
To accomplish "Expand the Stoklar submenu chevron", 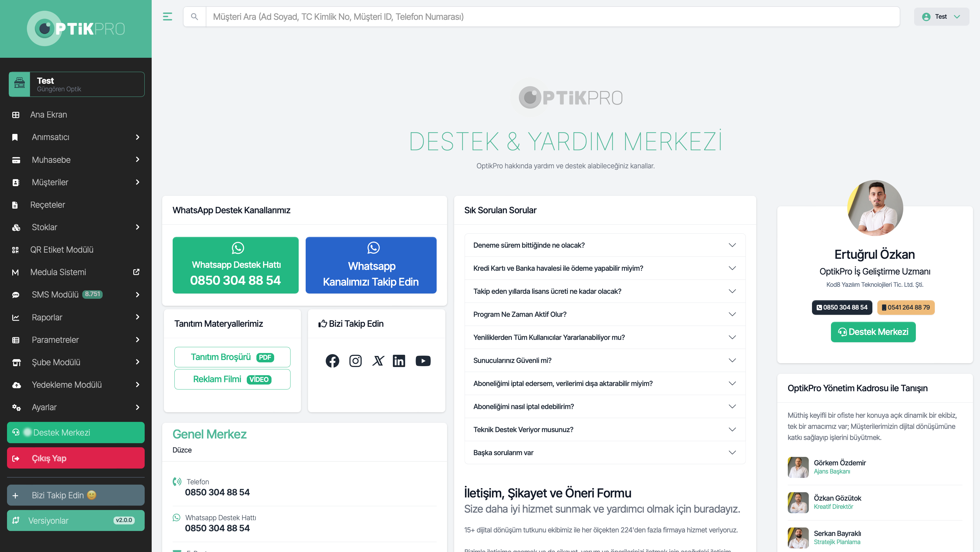I will 137,227.
